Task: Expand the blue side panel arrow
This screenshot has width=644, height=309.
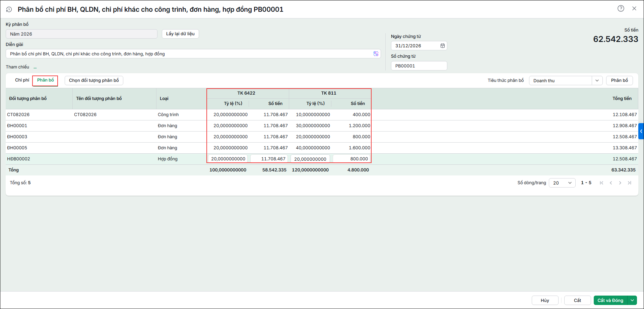Action: [641, 131]
